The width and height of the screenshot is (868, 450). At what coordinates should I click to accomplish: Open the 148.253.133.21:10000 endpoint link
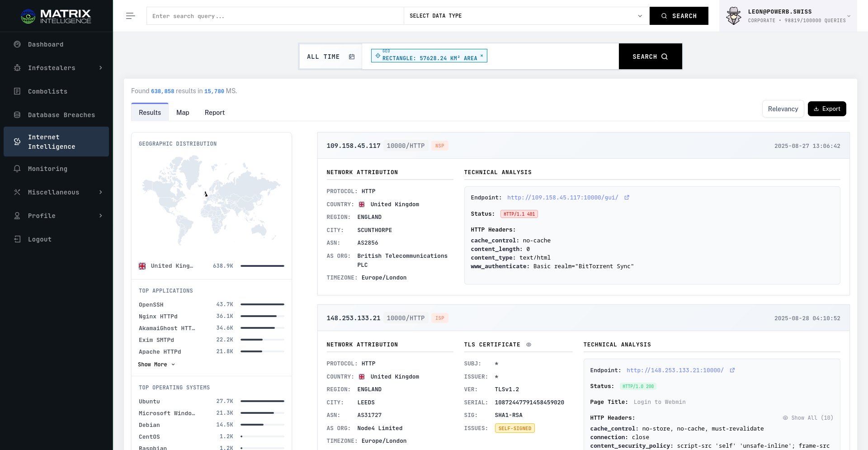coord(675,370)
